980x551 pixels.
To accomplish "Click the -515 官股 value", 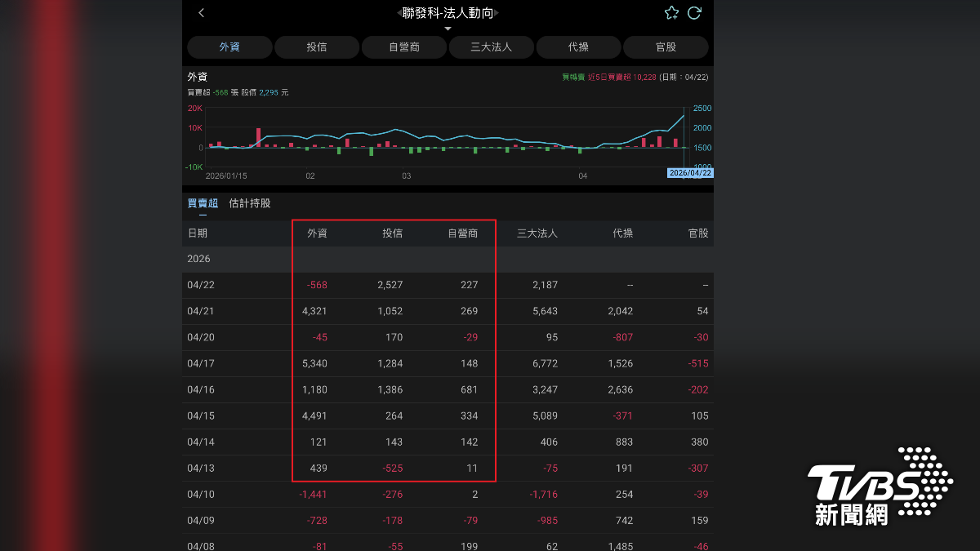I will (698, 363).
